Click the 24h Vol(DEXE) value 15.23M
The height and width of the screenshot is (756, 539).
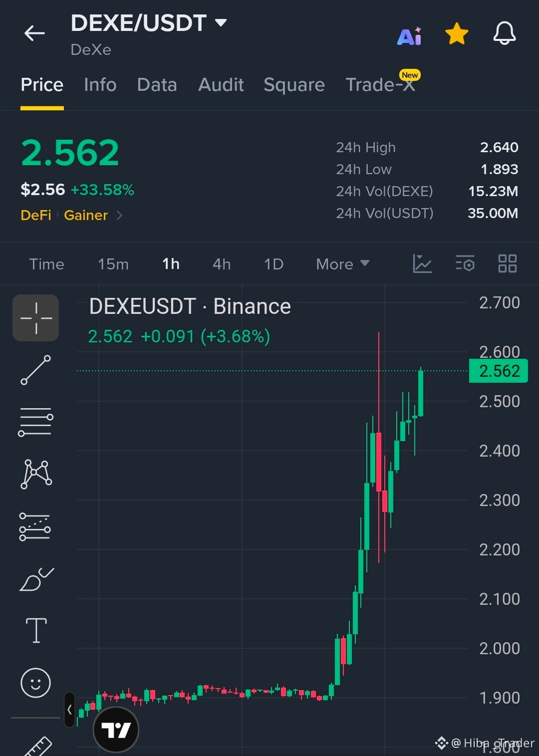pyautogui.click(x=493, y=191)
